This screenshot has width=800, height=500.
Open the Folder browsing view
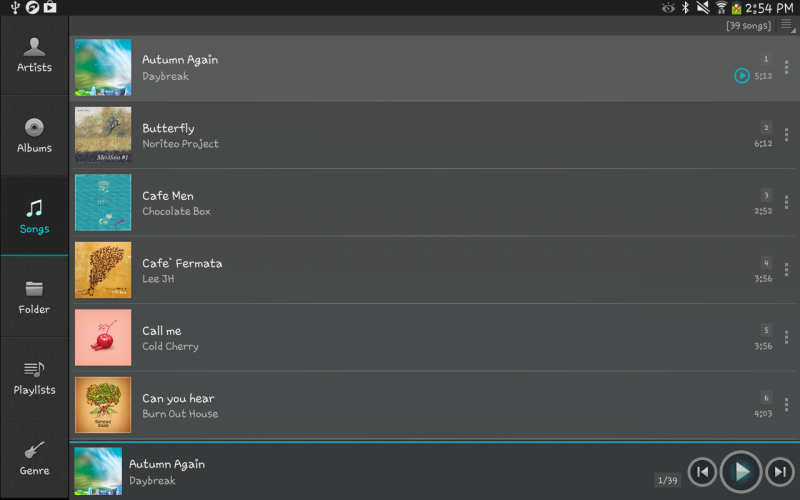[34, 297]
